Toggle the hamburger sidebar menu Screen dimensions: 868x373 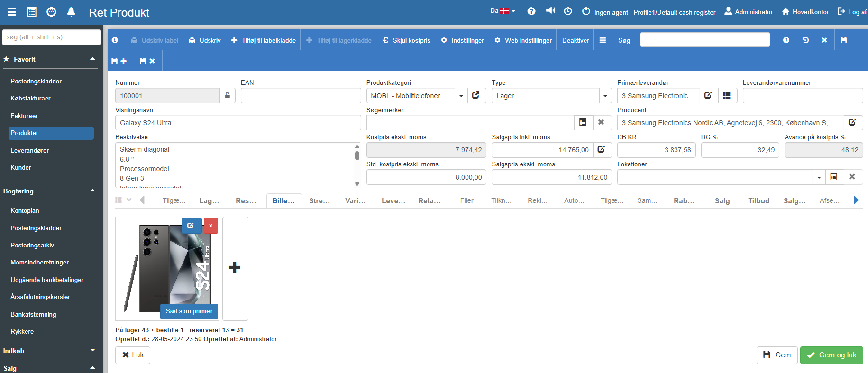(12, 12)
